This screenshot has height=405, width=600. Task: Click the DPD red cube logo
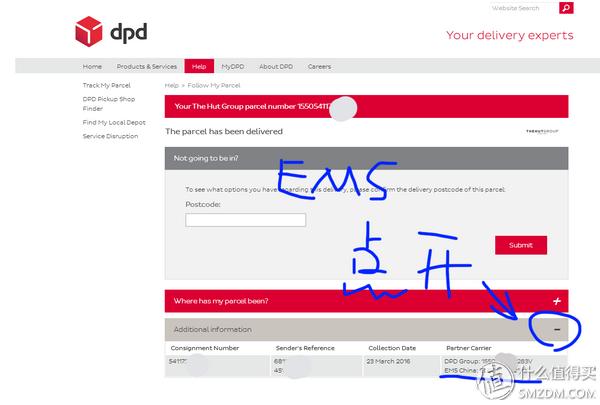[89, 31]
